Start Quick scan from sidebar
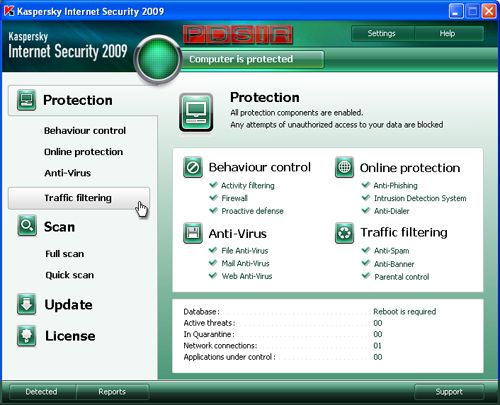Image resolution: width=500 pixels, height=405 pixels. [x=70, y=275]
